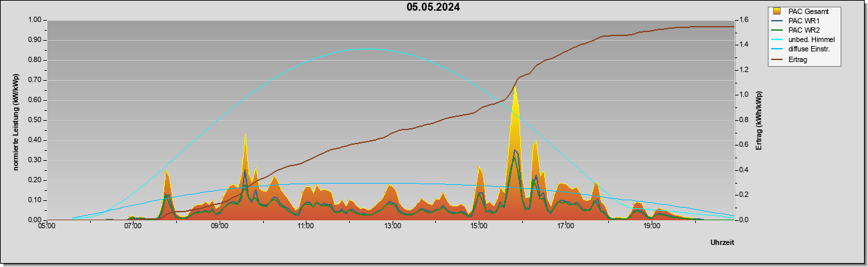Click the 13:00 time axis label
The height and width of the screenshot is (267, 868).
pos(393,226)
